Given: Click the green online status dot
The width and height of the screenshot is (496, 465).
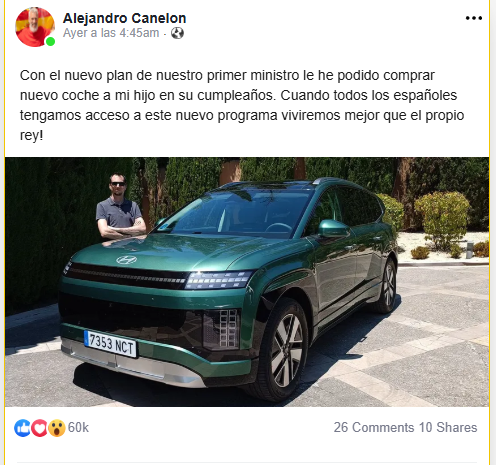Looking at the screenshot, I should click(x=50, y=42).
